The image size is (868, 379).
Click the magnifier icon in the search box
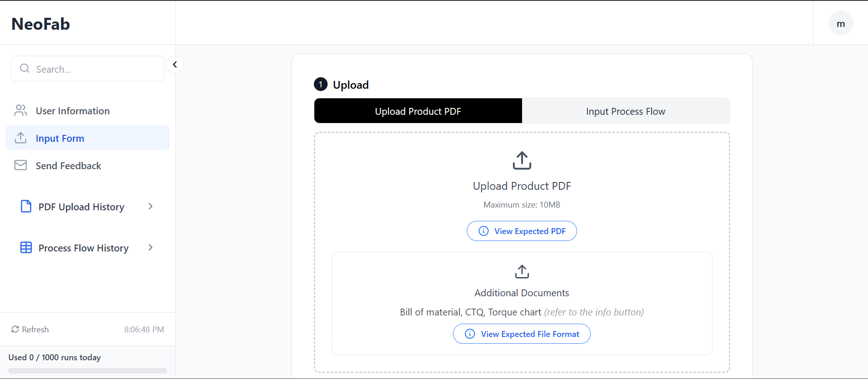(25, 69)
